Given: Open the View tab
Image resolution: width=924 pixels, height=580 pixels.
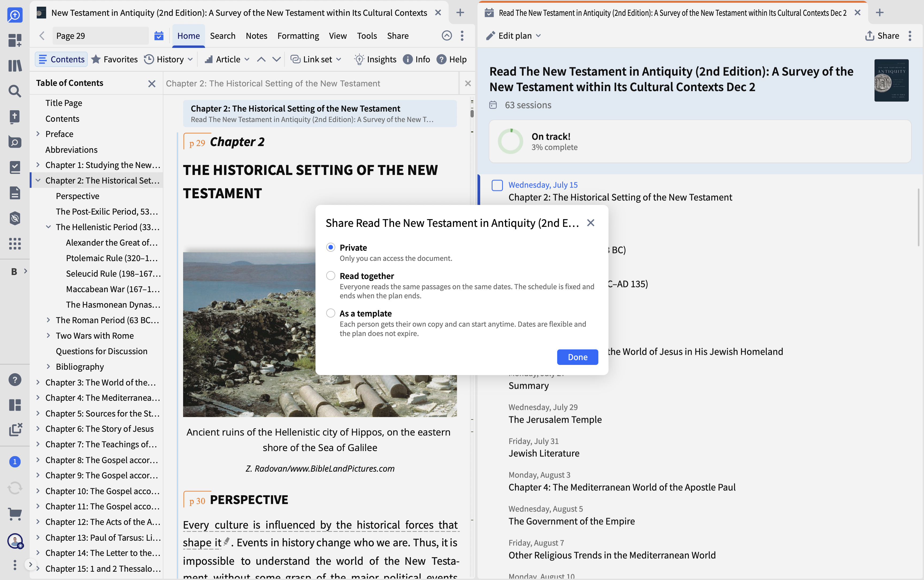Looking at the screenshot, I should tap(338, 36).
